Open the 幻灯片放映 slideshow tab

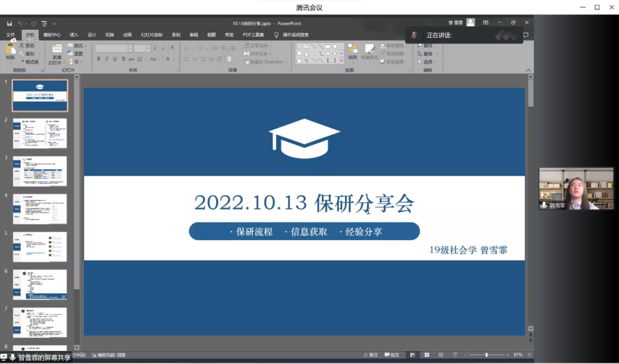(152, 35)
